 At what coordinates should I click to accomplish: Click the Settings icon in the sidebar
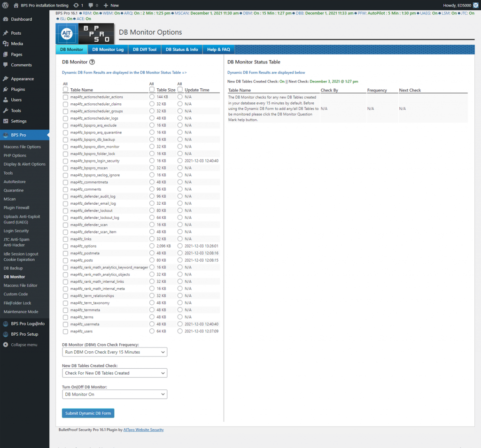6,121
